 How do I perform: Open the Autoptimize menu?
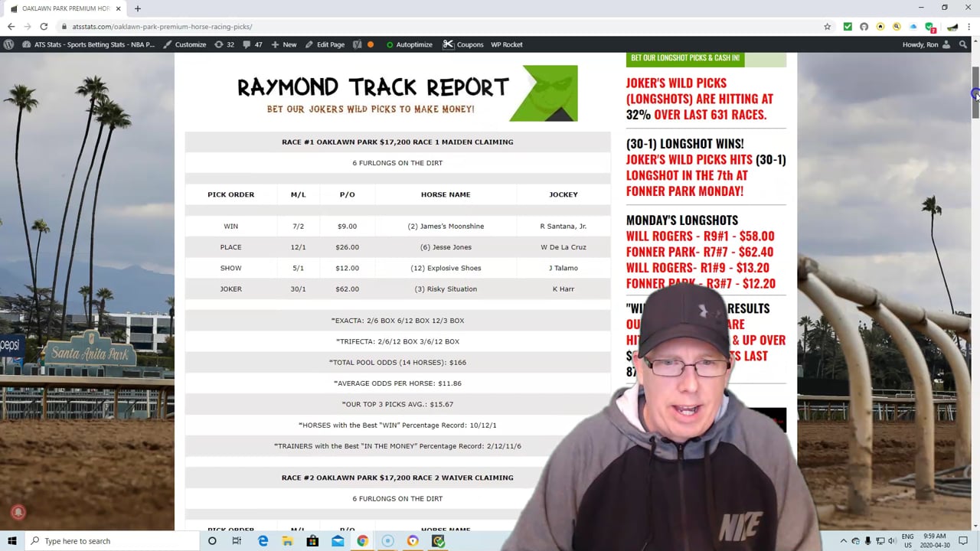410,44
